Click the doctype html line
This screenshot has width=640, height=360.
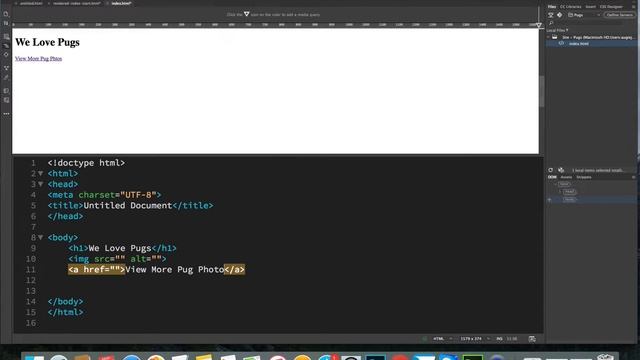(86, 163)
